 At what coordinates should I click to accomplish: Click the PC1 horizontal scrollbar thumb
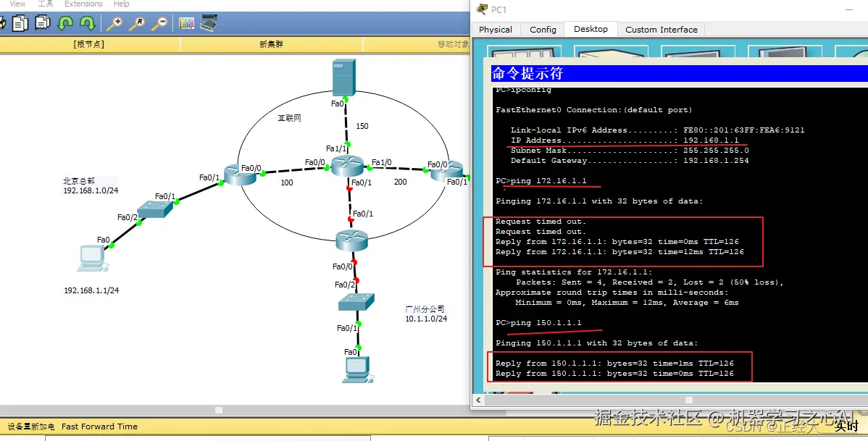click(688, 400)
